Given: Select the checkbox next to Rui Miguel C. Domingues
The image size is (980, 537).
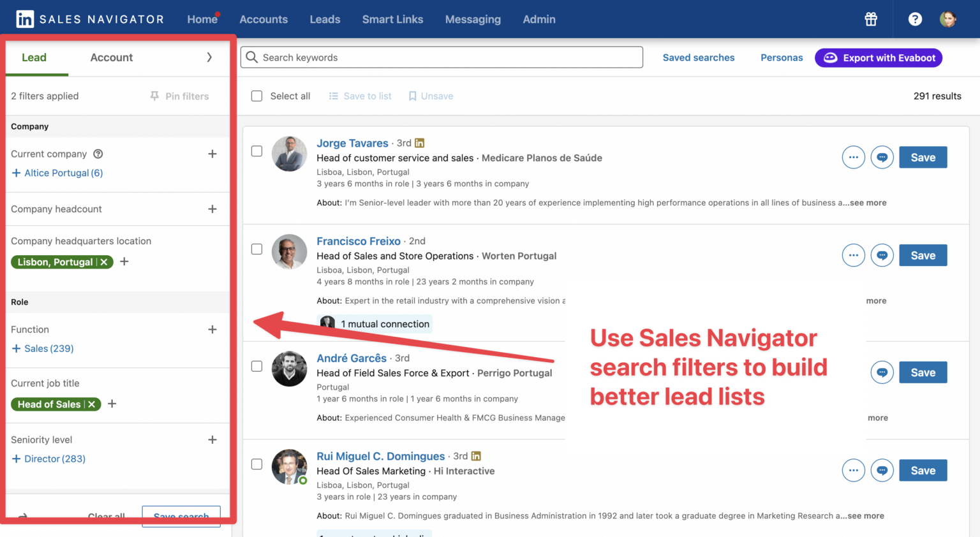Looking at the screenshot, I should click(x=256, y=464).
